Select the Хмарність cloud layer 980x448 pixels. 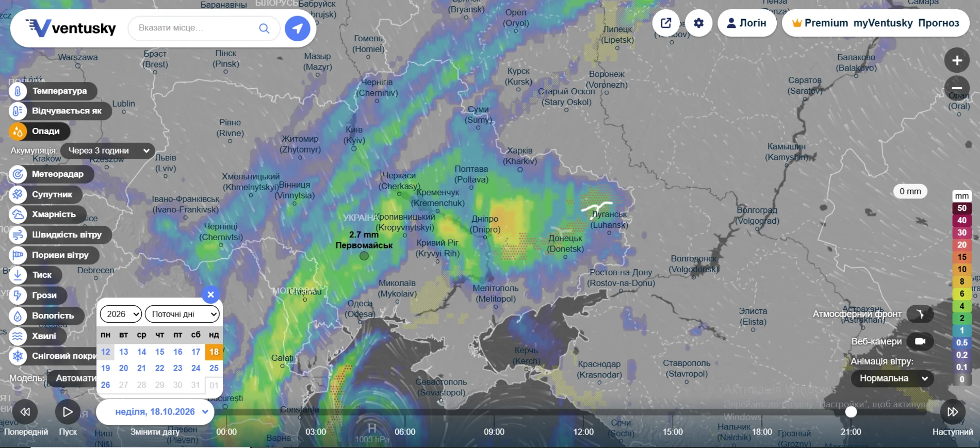[x=47, y=214]
